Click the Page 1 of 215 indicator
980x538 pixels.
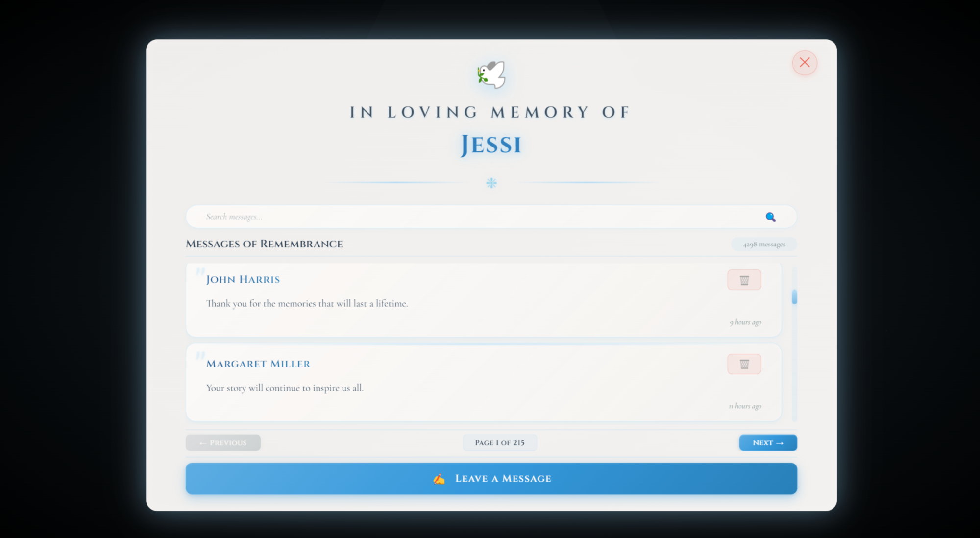[x=499, y=442]
